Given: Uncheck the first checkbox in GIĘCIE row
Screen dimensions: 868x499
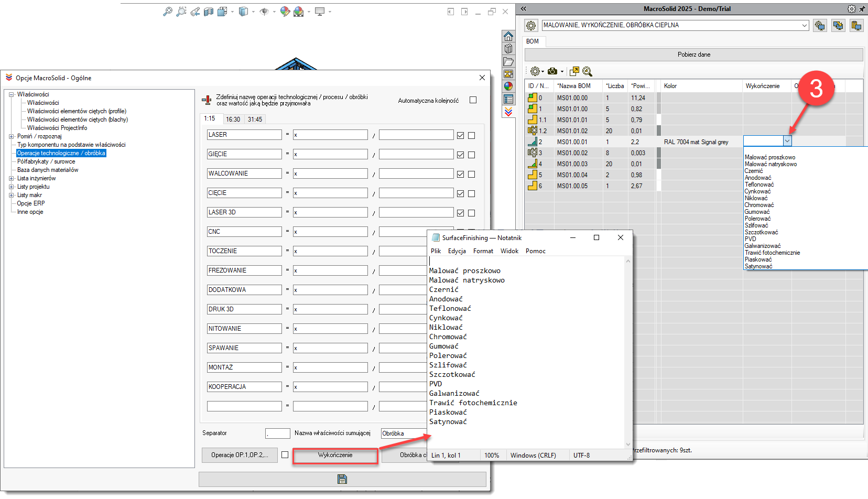Looking at the screenshot, I should point(460,155).
